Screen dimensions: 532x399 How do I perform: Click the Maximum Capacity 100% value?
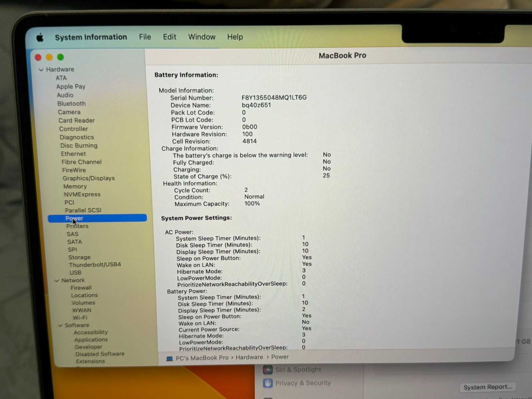(x=252, y=203)
